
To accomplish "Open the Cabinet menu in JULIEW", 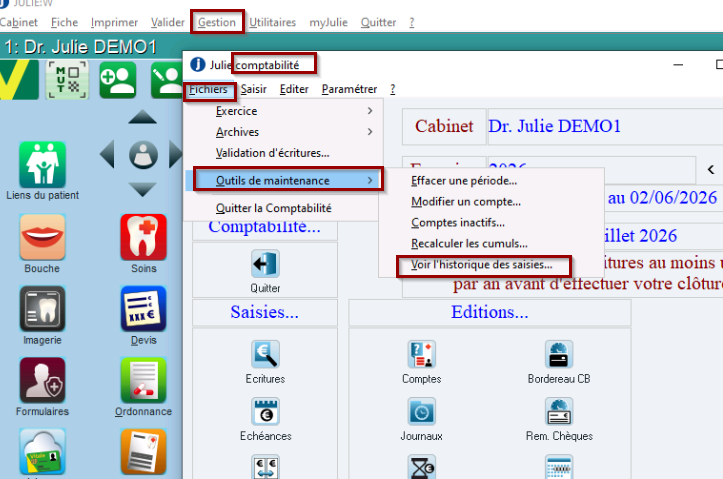I will [18, 22].
